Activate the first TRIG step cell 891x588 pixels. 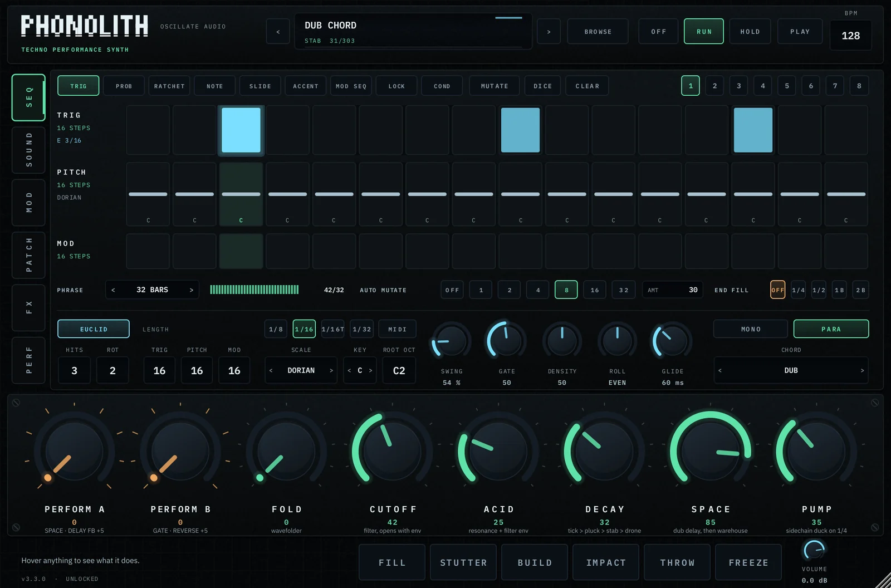coord(148,130)
